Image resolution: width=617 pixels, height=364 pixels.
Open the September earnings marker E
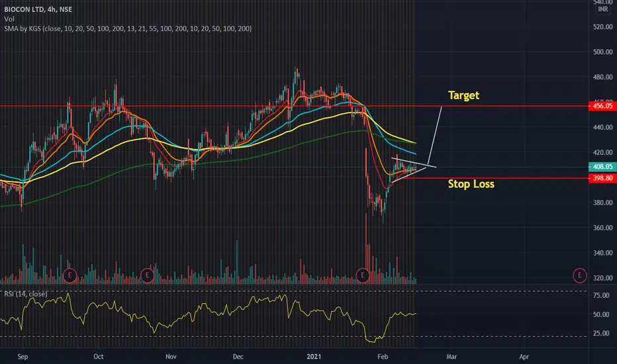tap(70, 275)
